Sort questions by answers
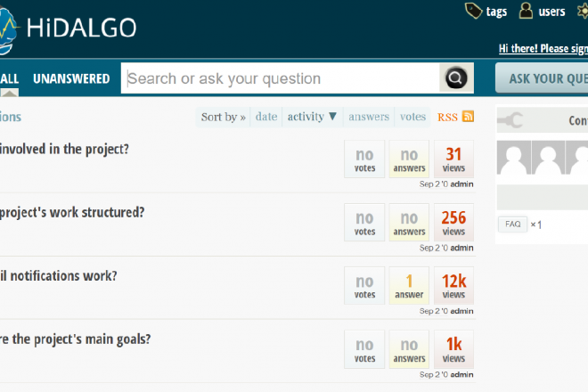Viewport: 588px width, 392px height. point(368,117)
